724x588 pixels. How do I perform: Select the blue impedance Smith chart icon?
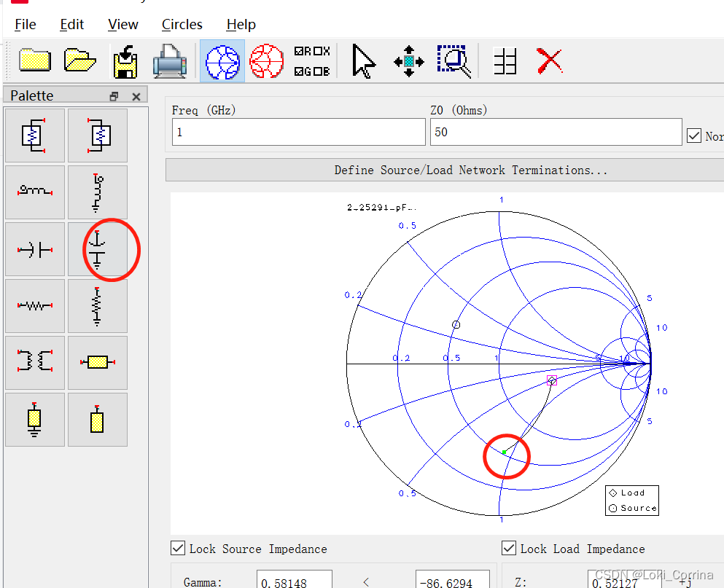tap(222, 61)
